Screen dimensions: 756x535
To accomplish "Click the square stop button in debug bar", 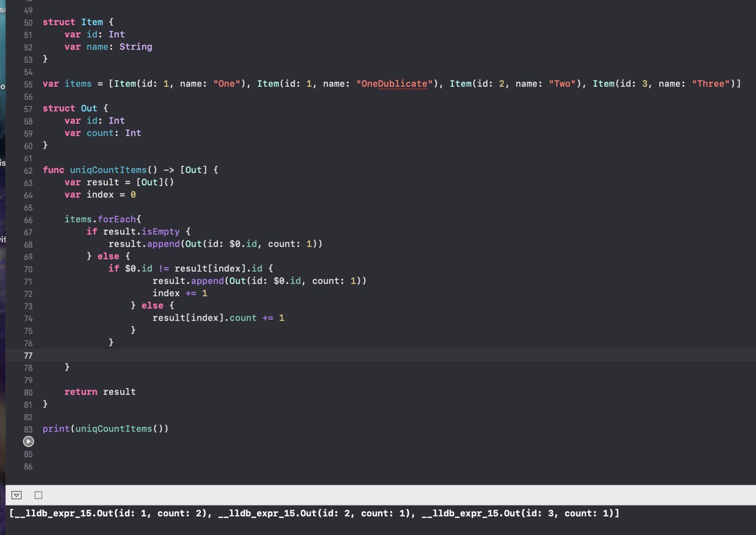I will click(38, 495).
